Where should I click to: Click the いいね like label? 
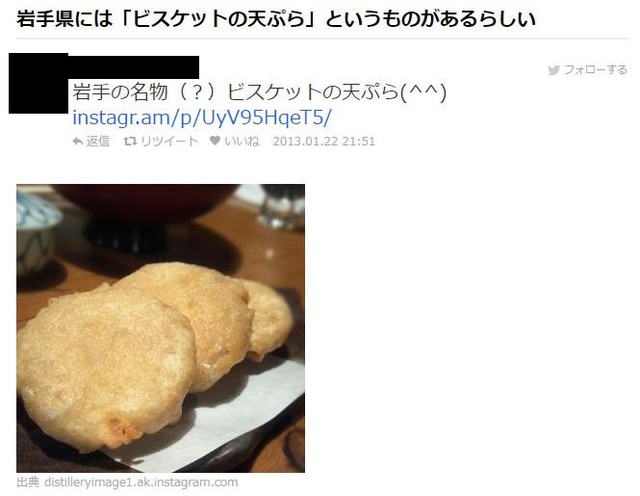click(242, 141)
